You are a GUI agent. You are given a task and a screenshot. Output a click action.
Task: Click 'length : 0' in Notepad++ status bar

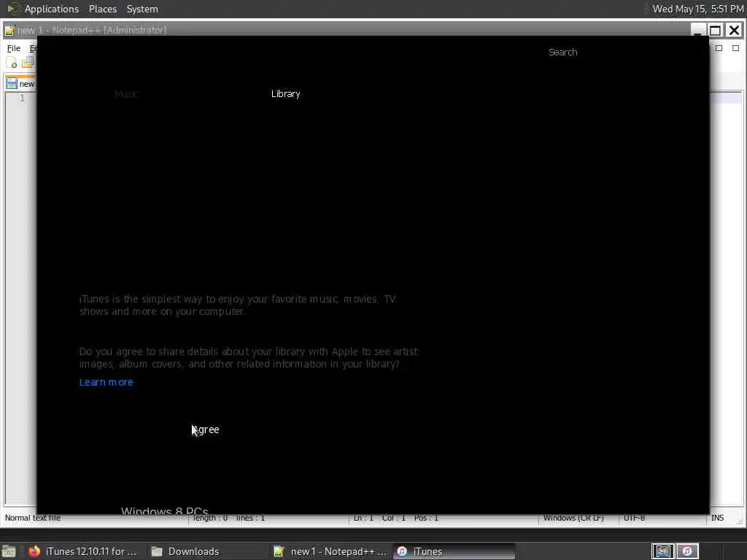210,518
